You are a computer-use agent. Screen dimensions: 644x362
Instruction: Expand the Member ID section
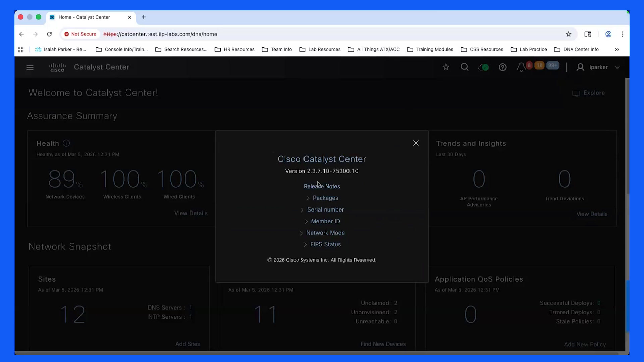coord(322,221)
